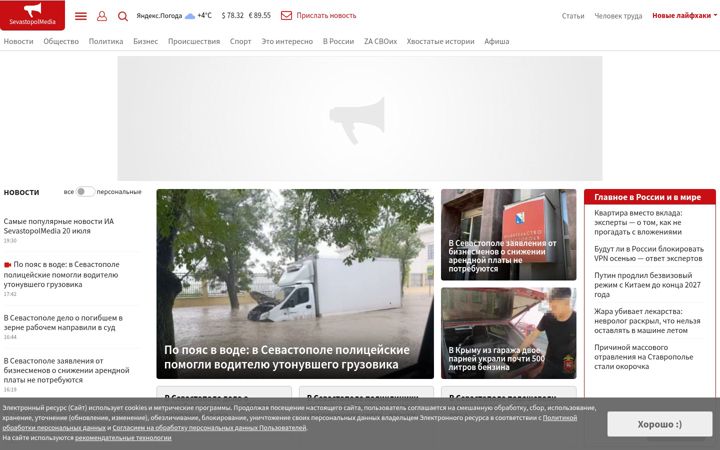Image resolution: width=720 pixels, height=450 pixels.
Task: Expand the Новые лайфхаки dropdown
Action: click(x=684, y=16)
